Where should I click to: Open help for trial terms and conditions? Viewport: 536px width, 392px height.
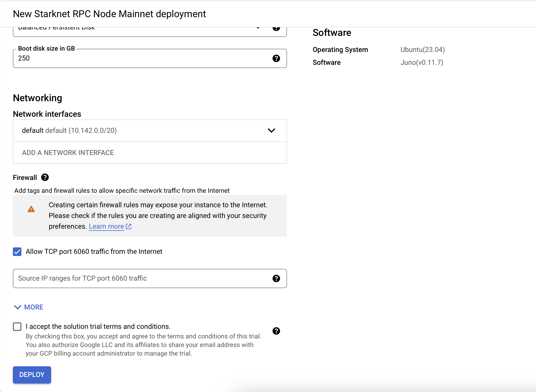pyautogui.click(x=276, y=331)
